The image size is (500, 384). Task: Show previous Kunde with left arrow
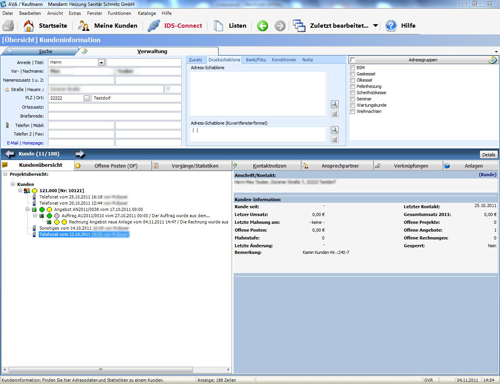10,154
